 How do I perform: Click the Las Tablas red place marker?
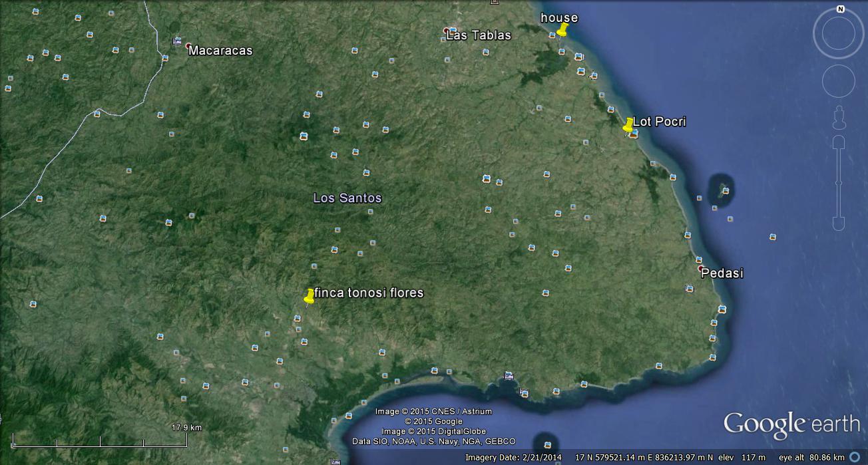pos(447,31)
